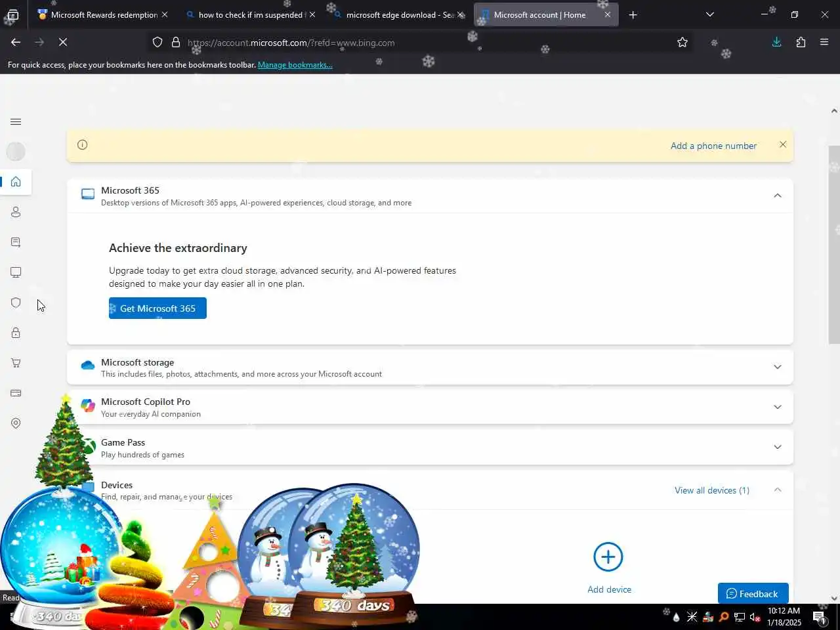This screenshot has width=840, height=630.
Task: Open View all devices link
Action: [x=712, y=490]
